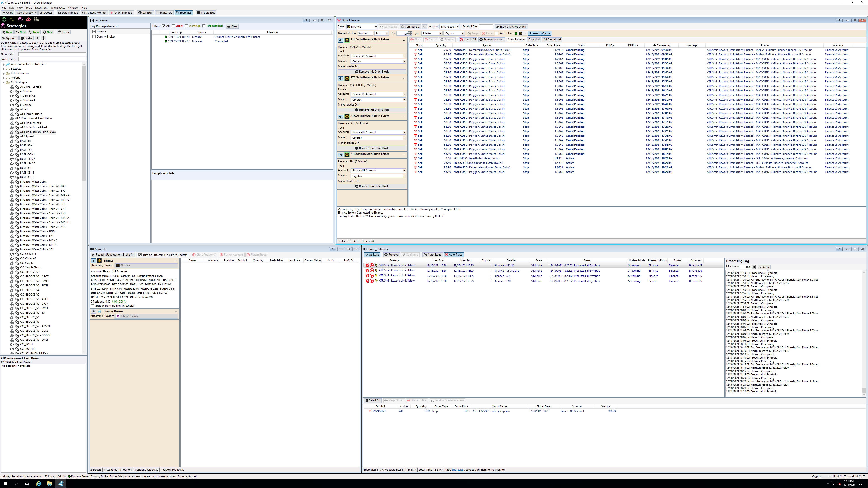
Task: Click the Optimize strategy button
Action: pyautogui.click(x=9, y=38)
